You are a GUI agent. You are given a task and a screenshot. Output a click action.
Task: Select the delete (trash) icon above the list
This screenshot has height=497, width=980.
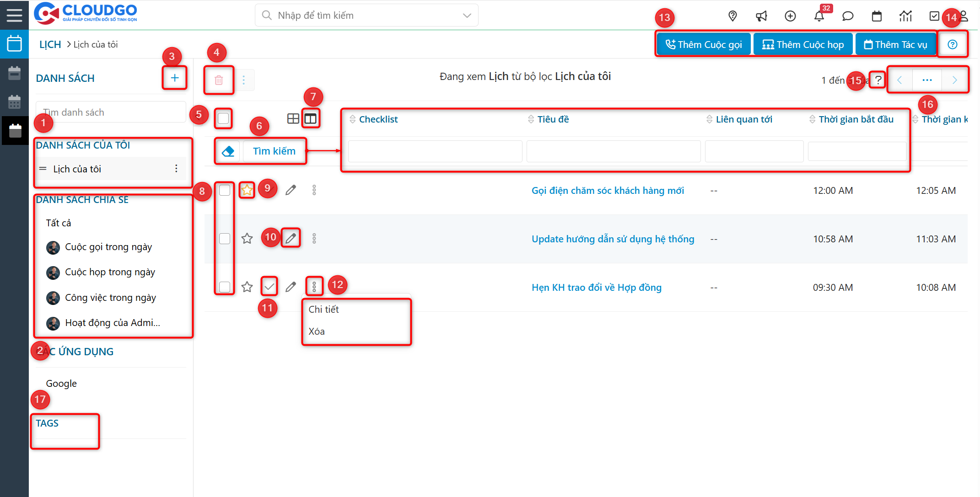pyautogui.click(x=219, y=80)
